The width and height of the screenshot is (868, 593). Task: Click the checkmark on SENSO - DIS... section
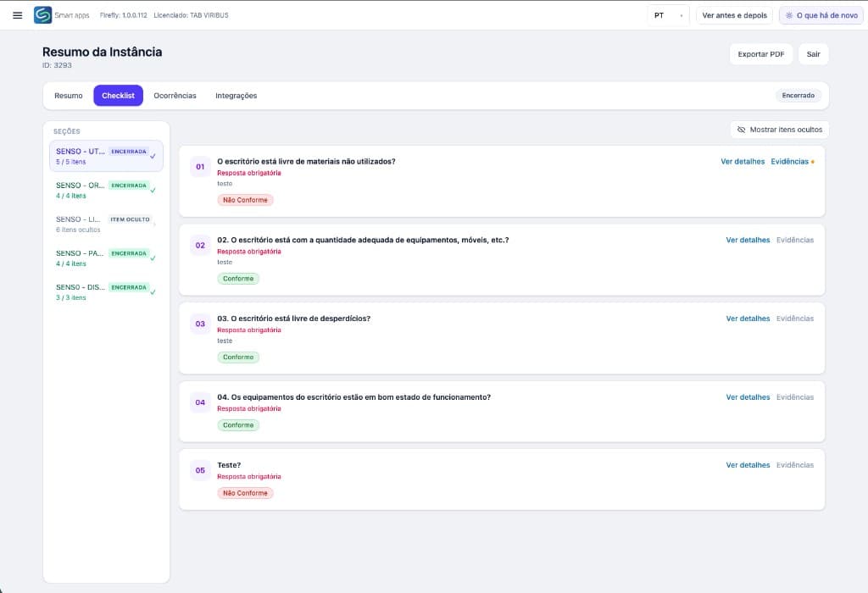tap(153, 292)
